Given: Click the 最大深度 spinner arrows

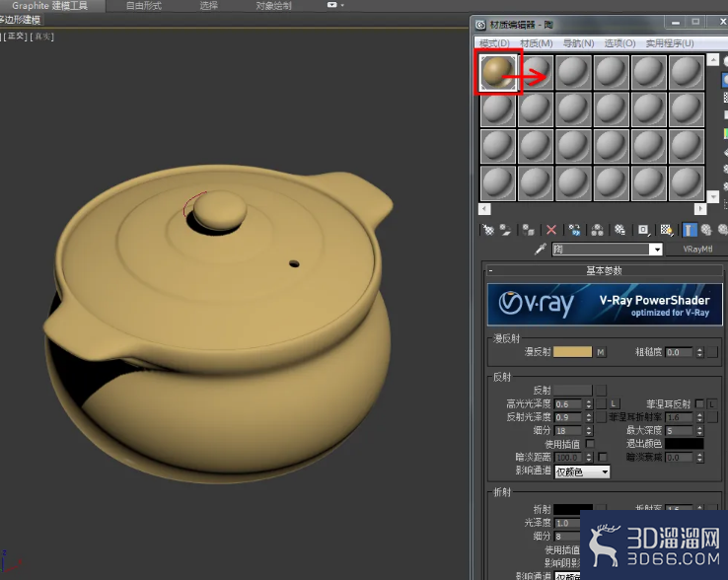Looking at the screenshot, I should tap(699, 430).
